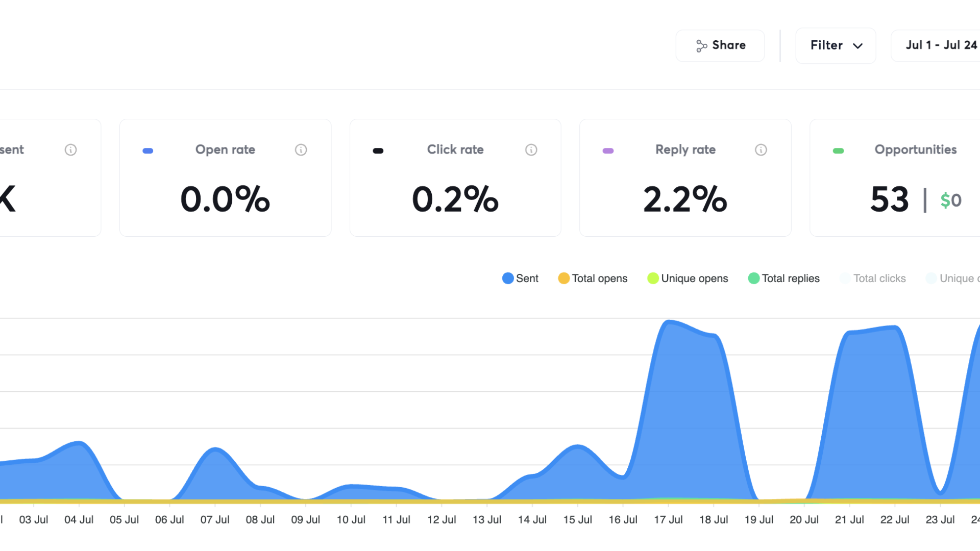
Task: Toggle Unique opens legend item
Action: tap(688, 278)
